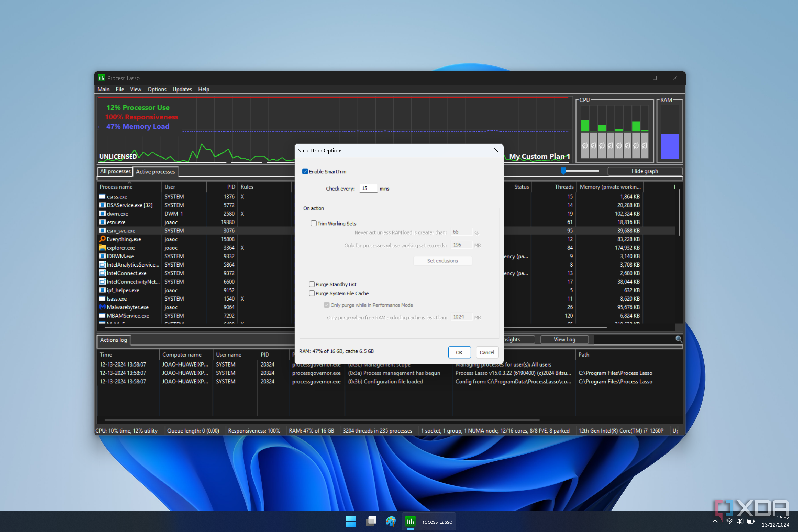Viewport: 798px width, 532px height.
Task: Open volume tray icon
Action: (x=740, y=521)
